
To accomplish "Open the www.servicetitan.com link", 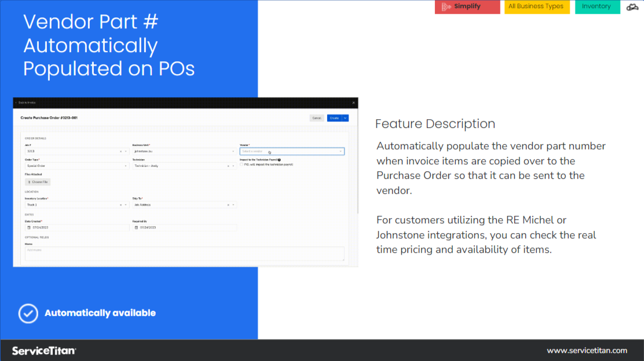I will point(587,351).
